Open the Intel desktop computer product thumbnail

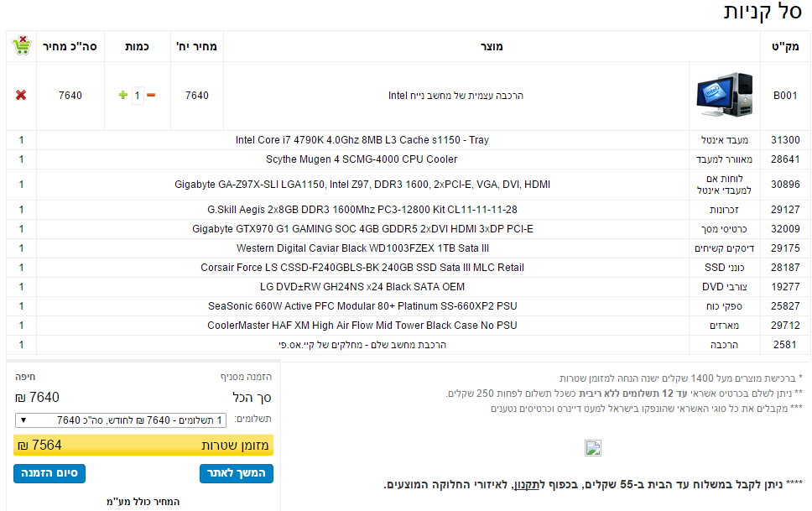[725, 94]
